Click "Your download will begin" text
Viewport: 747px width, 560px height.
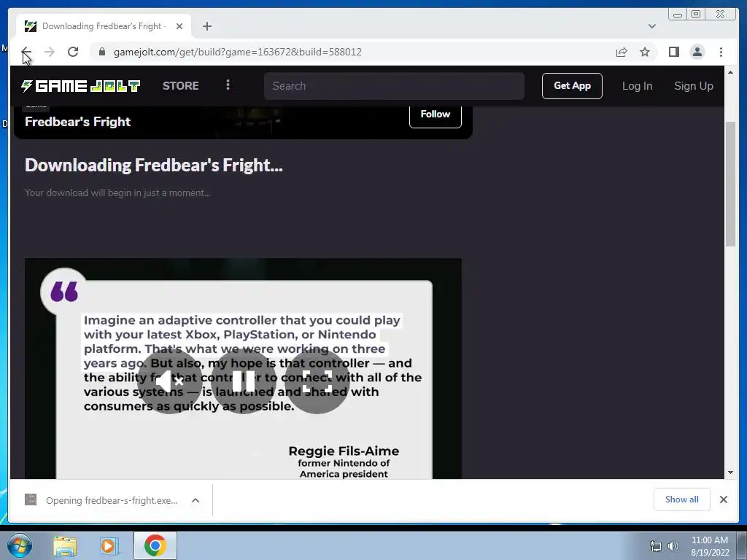[x=117, y=192]
